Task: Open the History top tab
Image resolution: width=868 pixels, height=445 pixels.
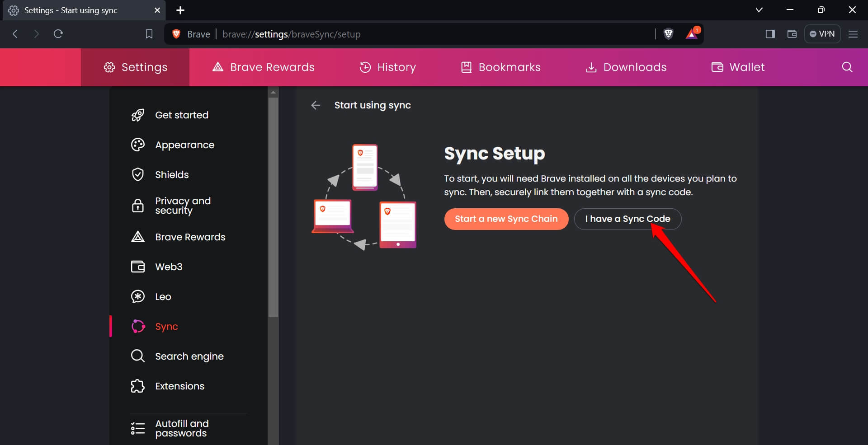Action: point(388,67)
